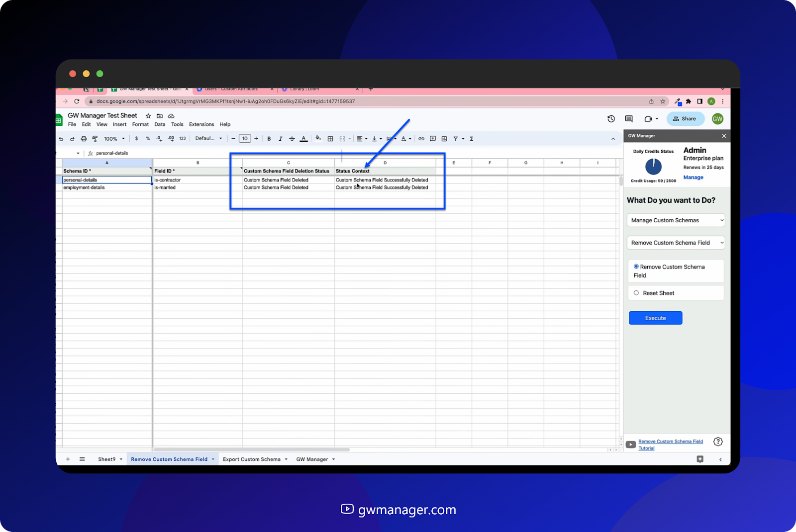Click the font size 10 field

click(245, 139)
